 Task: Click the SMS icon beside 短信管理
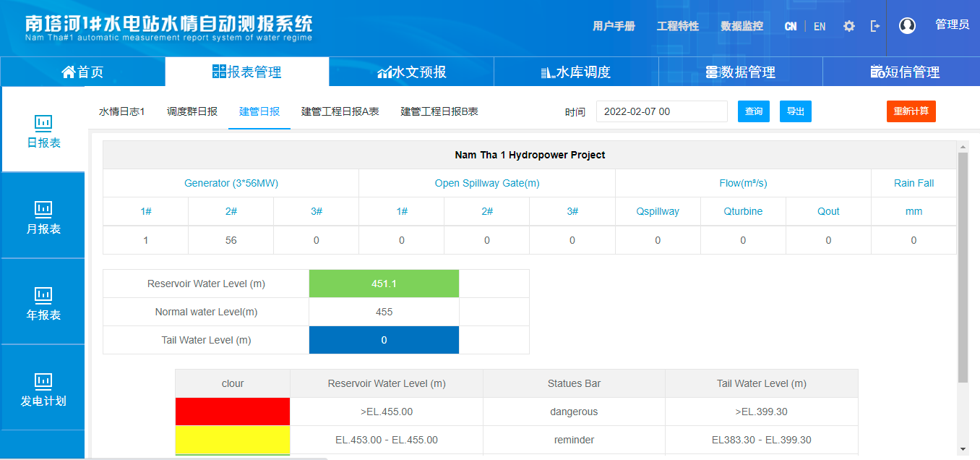[877, 72]
